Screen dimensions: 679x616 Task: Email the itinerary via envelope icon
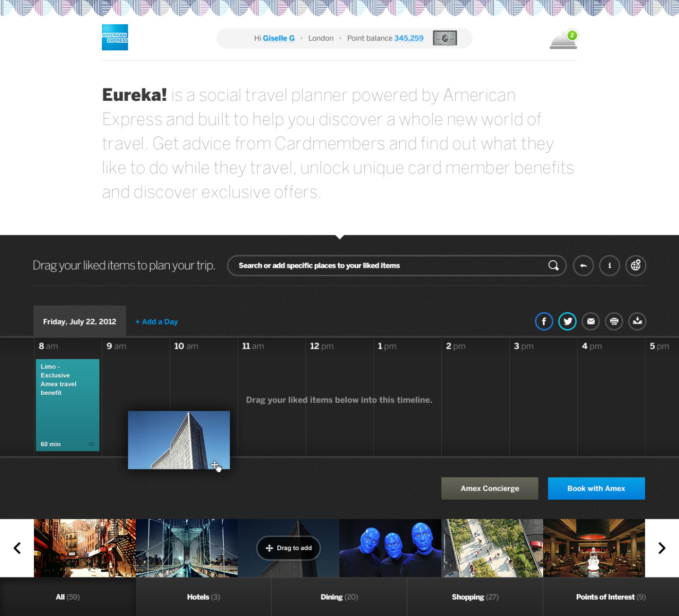point(591,321)
